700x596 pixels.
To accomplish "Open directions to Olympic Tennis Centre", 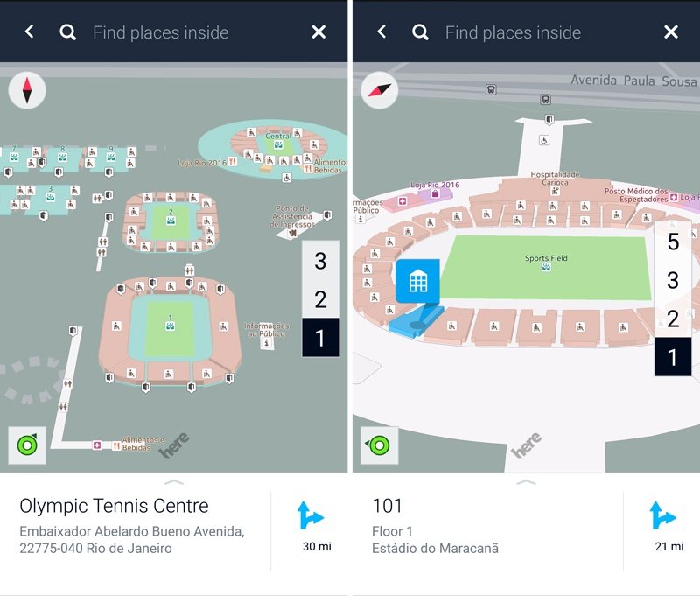I will [x=311, y=525].
